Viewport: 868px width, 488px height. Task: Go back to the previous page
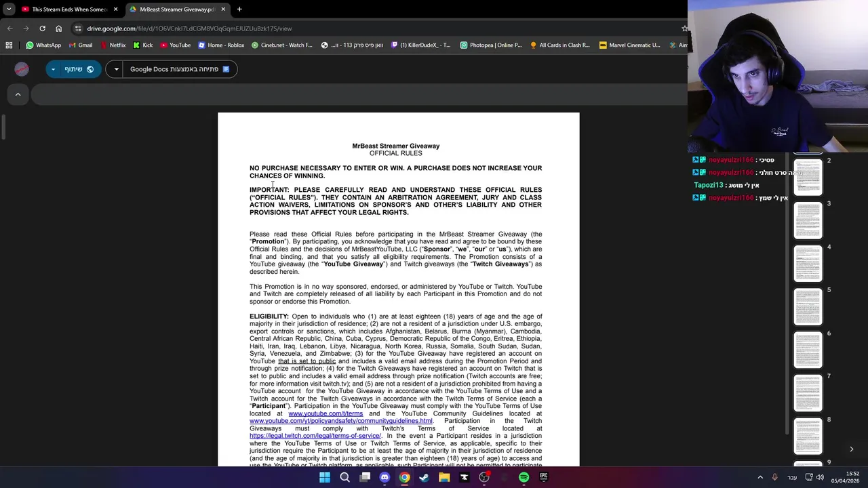pyautogui.click(x=9, y=28)
